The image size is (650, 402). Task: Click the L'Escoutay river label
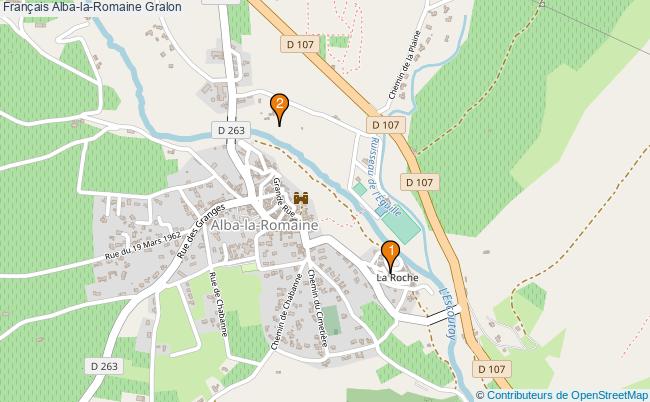click(447, 314)
